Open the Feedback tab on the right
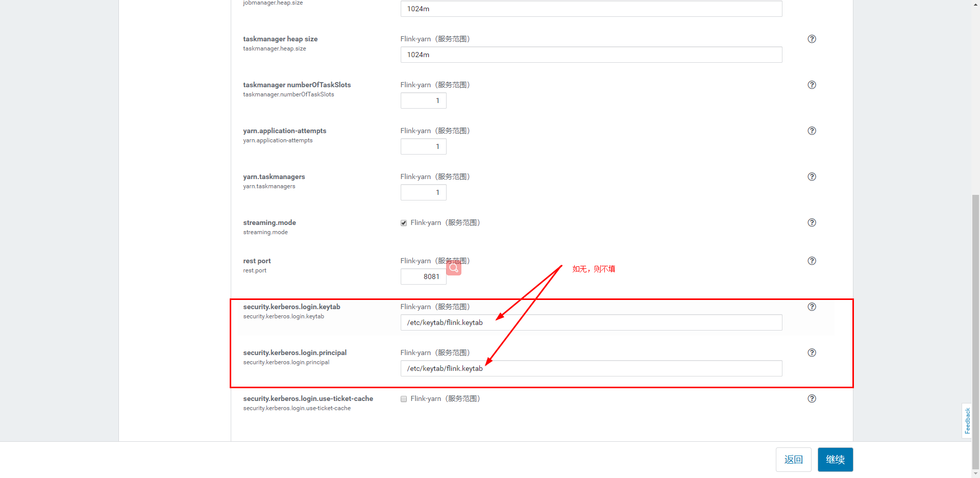This screenshot has height=478, width=980. pyautogui.click(x=967, y=421)
